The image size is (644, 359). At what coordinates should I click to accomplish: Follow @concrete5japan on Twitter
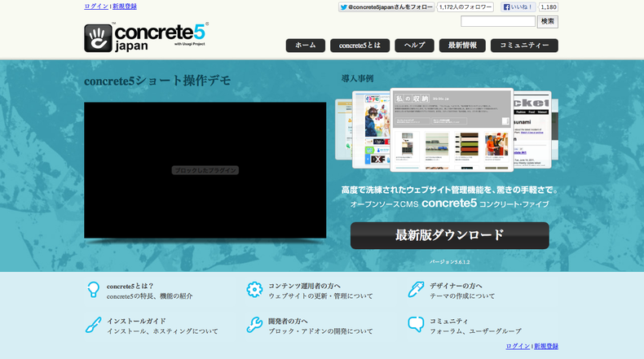(386, 7)
